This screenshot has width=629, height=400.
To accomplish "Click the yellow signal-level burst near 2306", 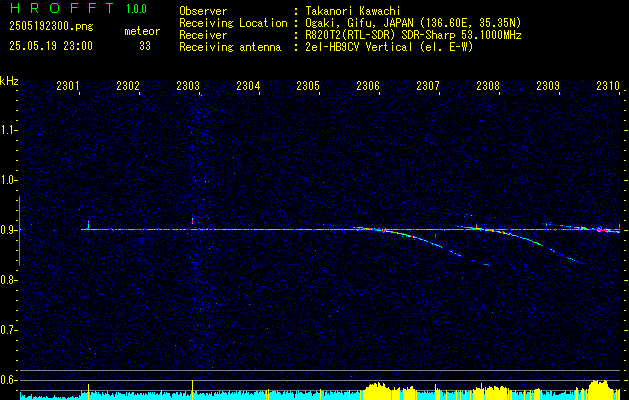I will pos(377,390).
